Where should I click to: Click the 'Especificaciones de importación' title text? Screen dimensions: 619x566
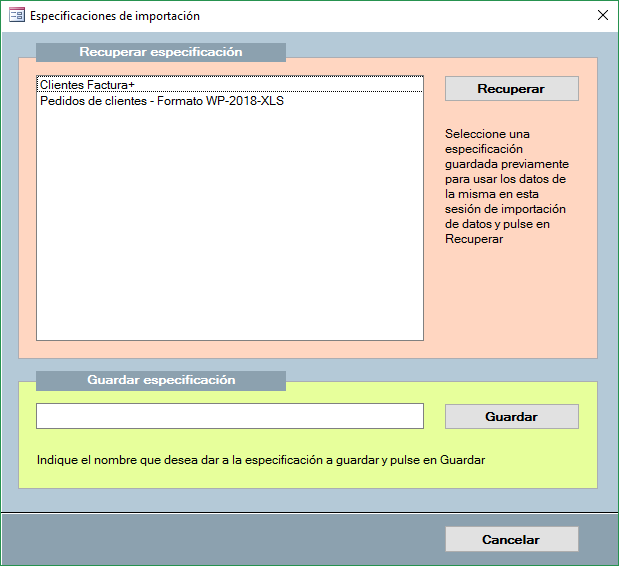114,16
